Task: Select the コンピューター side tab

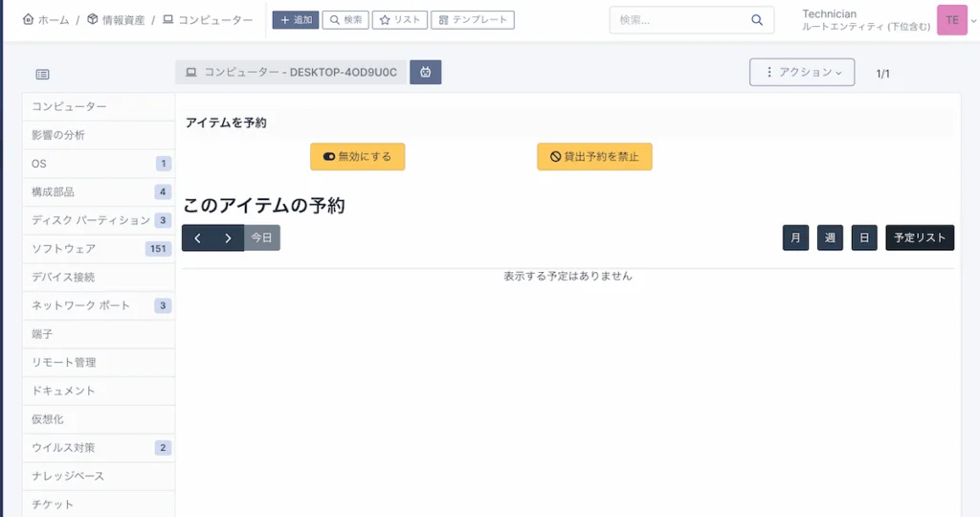Action: (99, 107)
